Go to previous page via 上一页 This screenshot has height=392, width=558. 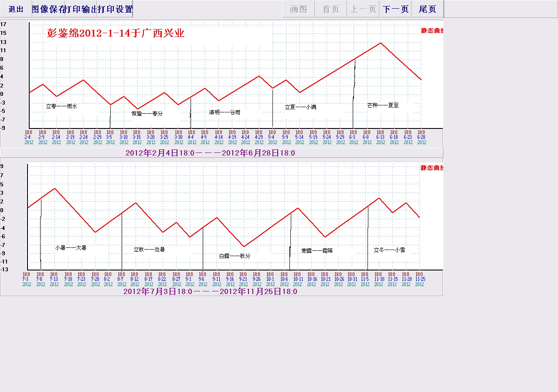click(x=363, y=9)
